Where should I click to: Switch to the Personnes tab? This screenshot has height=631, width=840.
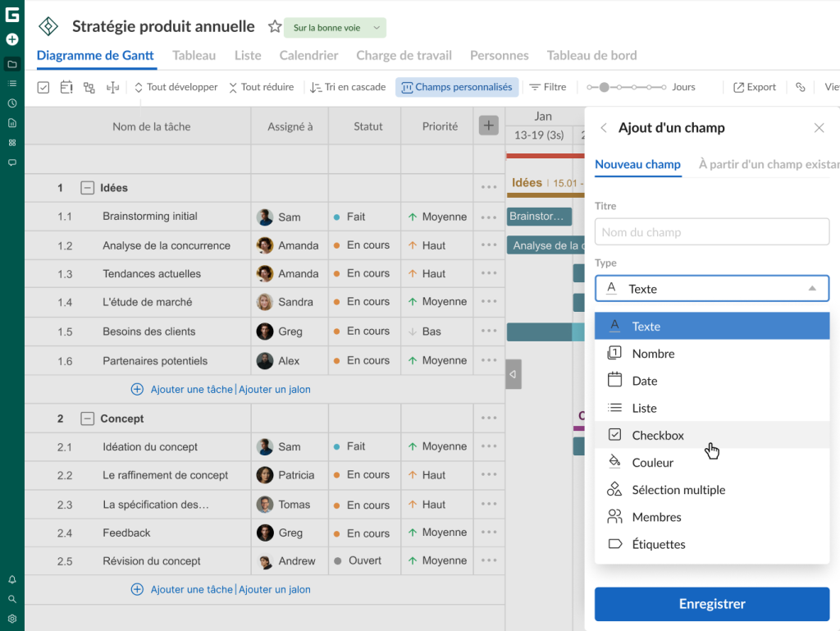click(500, 56)
